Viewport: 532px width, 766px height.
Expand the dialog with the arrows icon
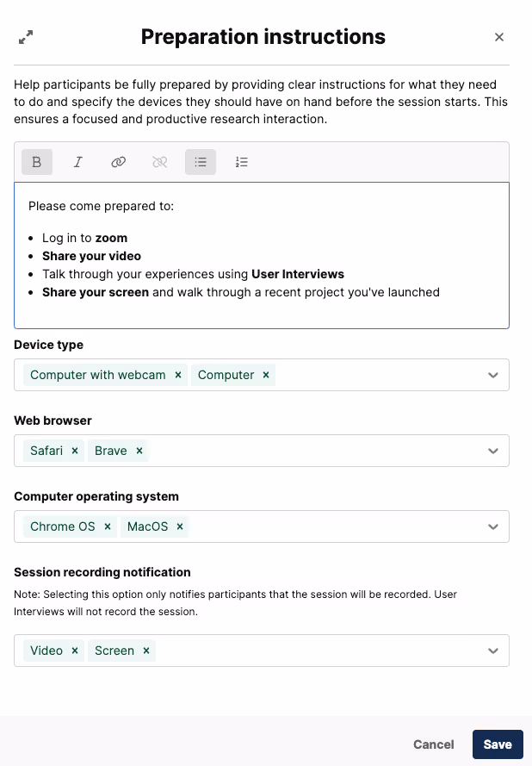[x=26, y=37]
